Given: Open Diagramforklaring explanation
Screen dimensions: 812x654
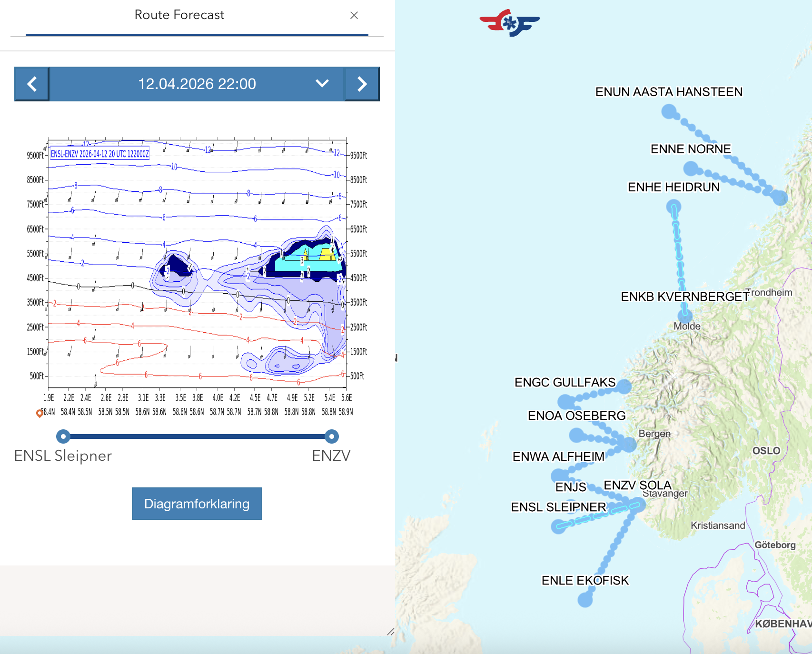Looking at the screenshot, I should (x=197, y=504).
